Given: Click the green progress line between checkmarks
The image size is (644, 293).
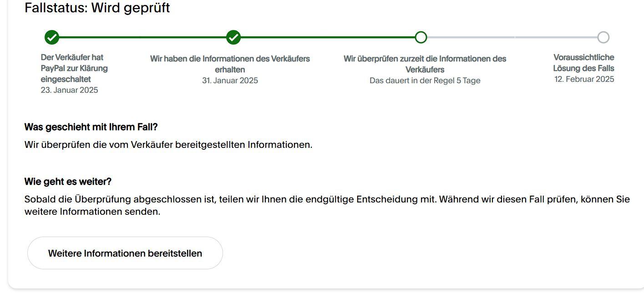Looking at the screenshot, I should (x=142, y=37).
